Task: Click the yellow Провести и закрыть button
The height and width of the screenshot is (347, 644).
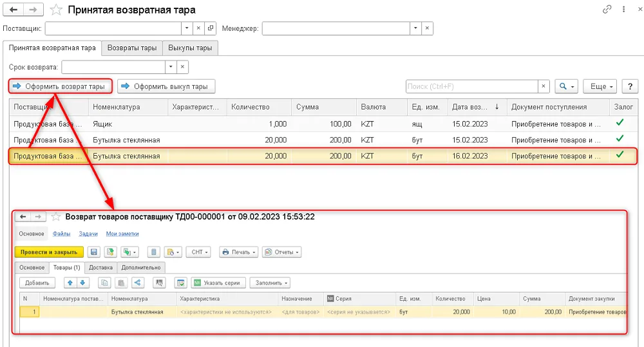Action: [49, 252]
